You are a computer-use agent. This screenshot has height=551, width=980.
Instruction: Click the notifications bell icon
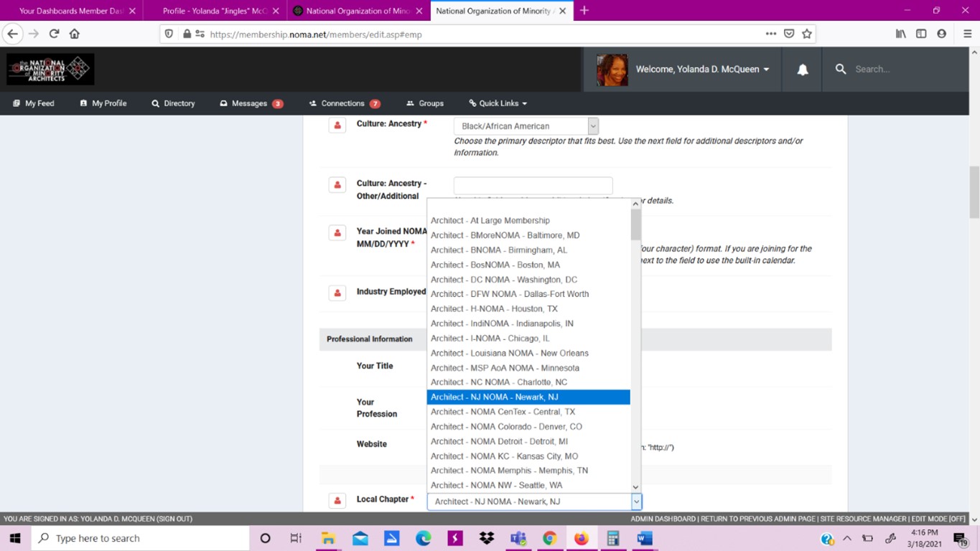pos(803,70)
